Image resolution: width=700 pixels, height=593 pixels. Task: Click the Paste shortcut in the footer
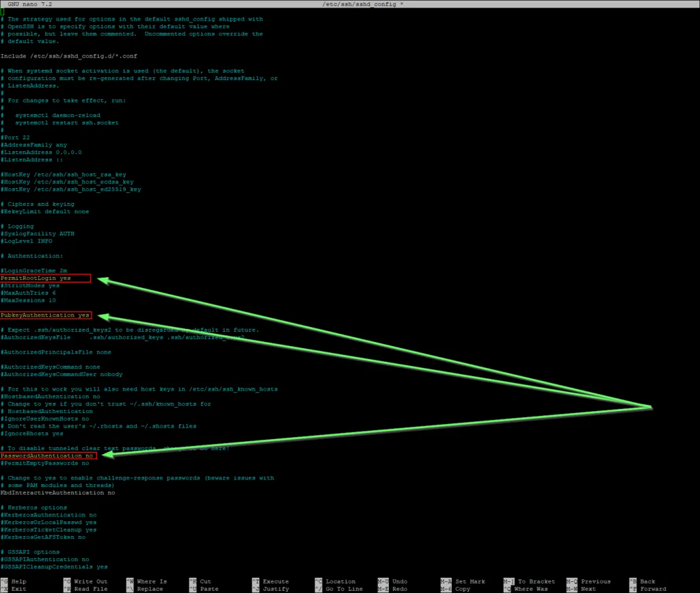coord(209,589)
